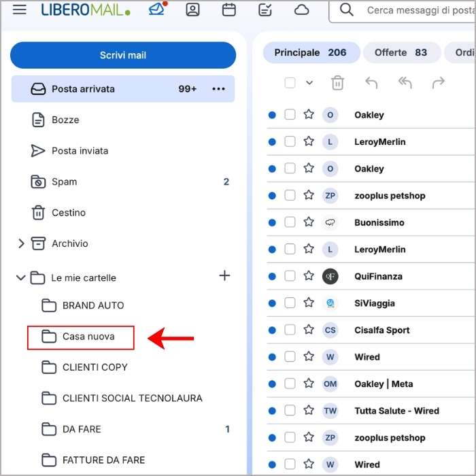The width and height of the screenshot is (476, 476).
Task: Click the LIBEROMAIL logo
Action: [86, 10]
